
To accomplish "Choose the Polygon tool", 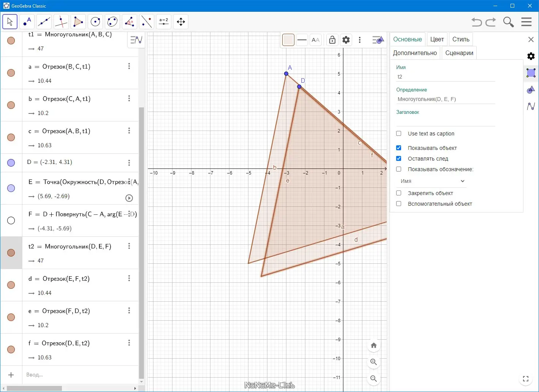I will (x=78, y=22).
